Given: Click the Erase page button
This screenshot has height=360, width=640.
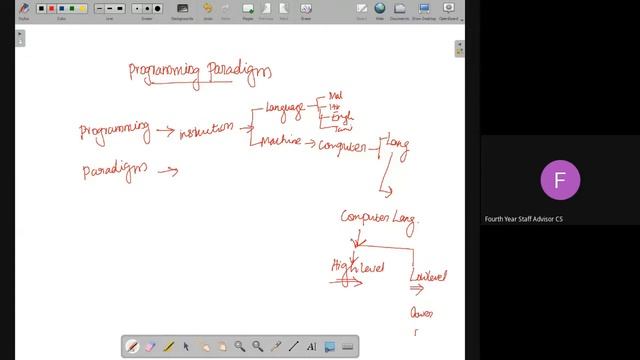Looking at the screenshot, I should (x=306, y=11).
